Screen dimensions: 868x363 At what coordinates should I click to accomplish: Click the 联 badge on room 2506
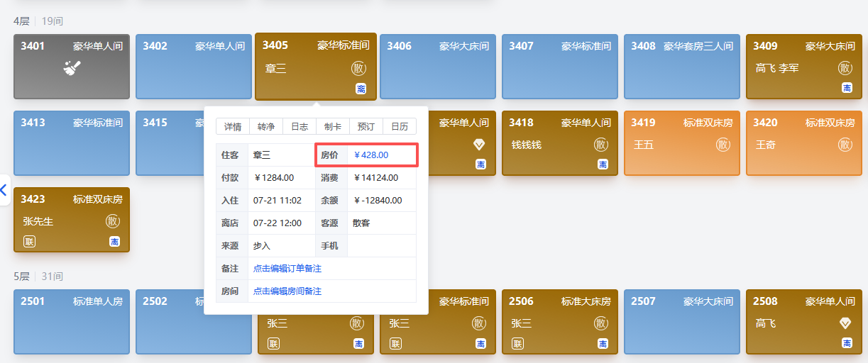(x=517, y=344)
